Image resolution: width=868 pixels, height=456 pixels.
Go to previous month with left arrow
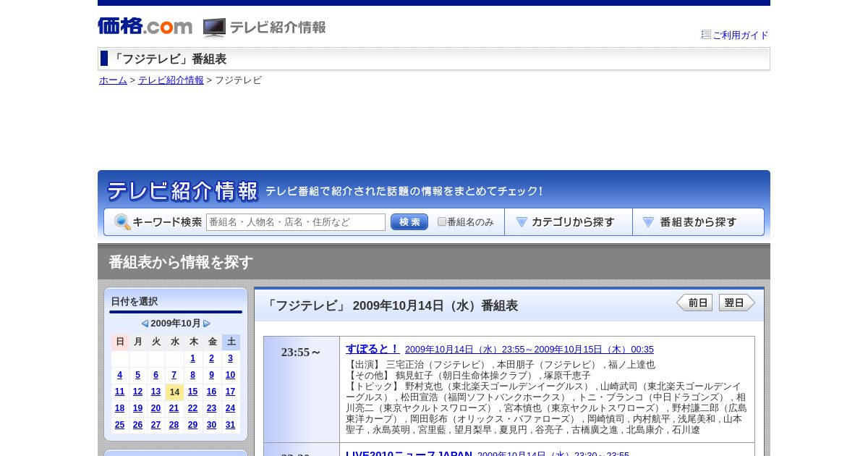click(145, 324)
